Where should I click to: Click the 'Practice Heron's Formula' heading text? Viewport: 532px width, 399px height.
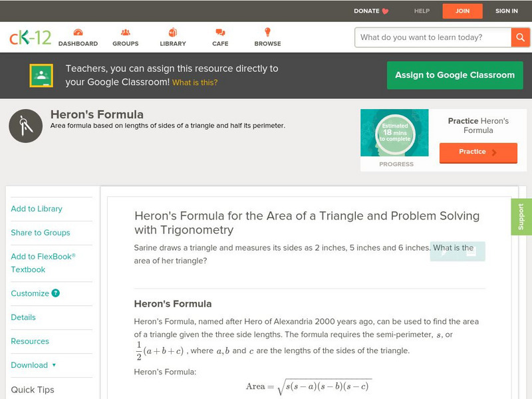point(478,126)
